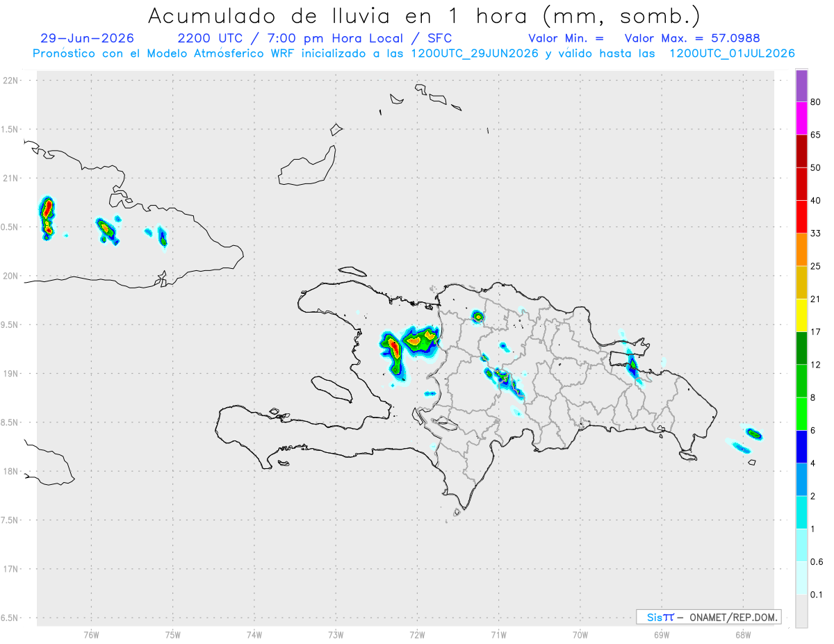Pick the pale cyan swatch between 0.6 and 1
Image resolution: width=834 pixels, height=644 pixels.
[x=801, y=545]
